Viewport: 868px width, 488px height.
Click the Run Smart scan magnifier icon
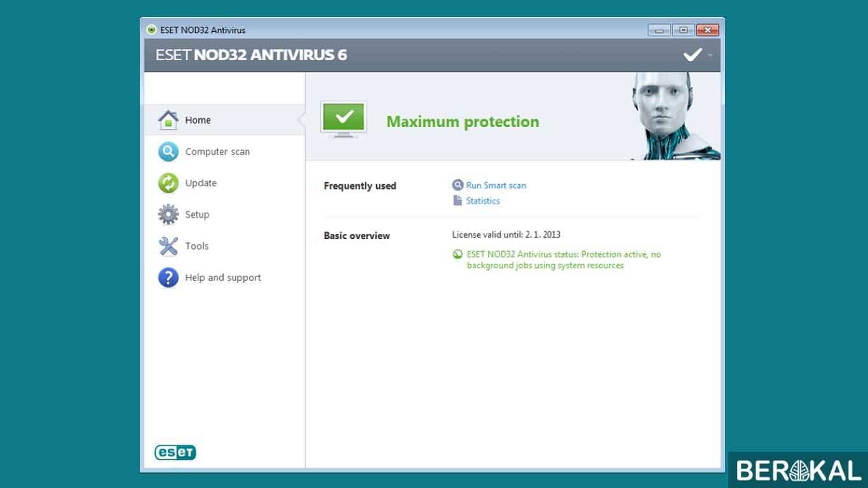[x=458, y=186]
